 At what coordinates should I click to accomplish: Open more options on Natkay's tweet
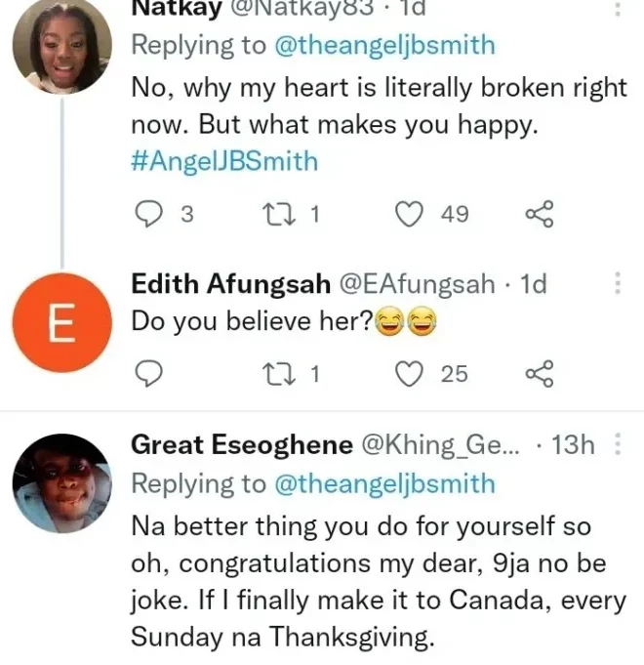pyautogui.click(x=617, y=10)
